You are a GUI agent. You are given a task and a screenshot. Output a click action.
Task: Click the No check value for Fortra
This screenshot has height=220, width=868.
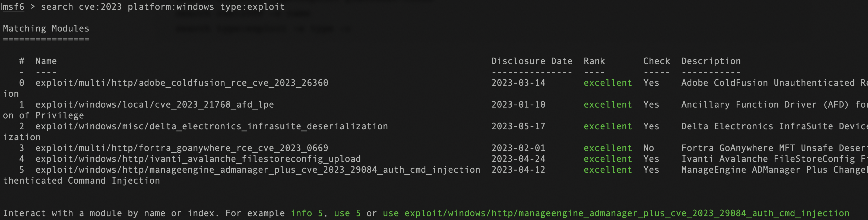649,148
